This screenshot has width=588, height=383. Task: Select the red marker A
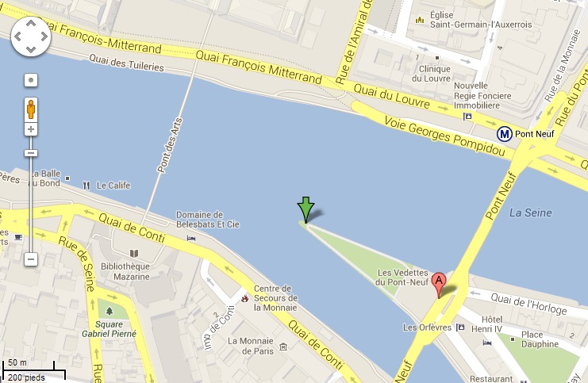click(x=439, y=285)
